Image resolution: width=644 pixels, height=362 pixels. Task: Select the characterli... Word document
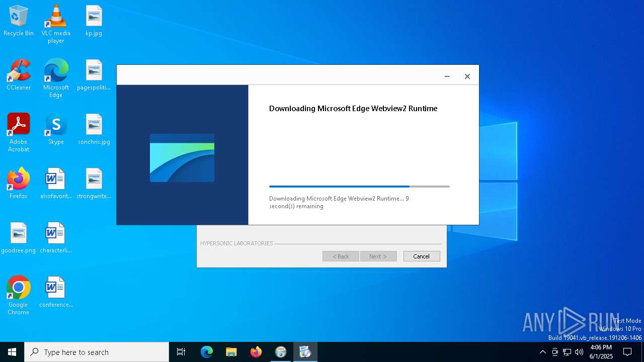[x=56, y=238]
